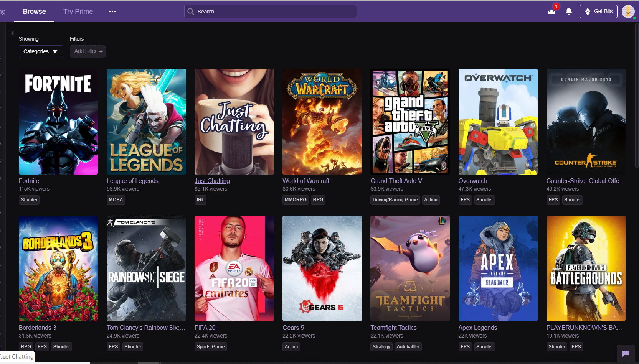
Task: Open the Categories dropdown
Action: tap(41, 51)
